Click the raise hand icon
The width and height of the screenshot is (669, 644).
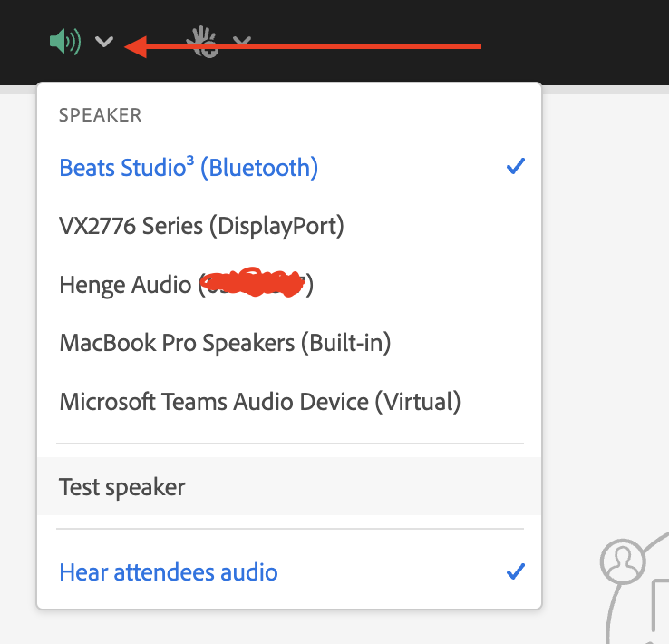click(x=203, y=42)
